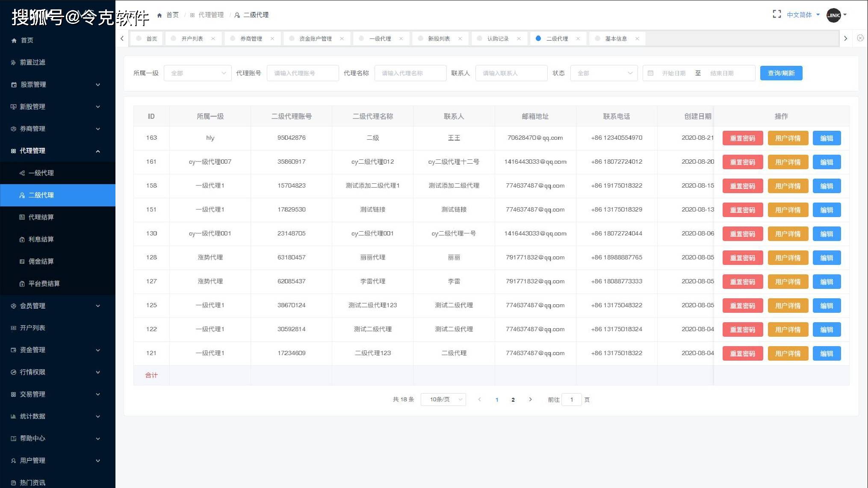Click 用户详情 for ID 127
The image size is (868, 488).
(x=788, y=282)
